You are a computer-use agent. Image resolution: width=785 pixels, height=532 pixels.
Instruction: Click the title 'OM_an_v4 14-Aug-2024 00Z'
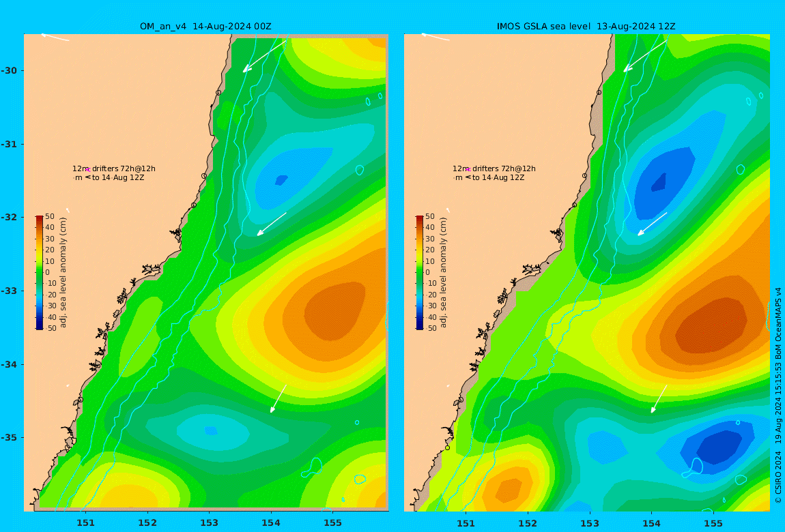[205, 27]
